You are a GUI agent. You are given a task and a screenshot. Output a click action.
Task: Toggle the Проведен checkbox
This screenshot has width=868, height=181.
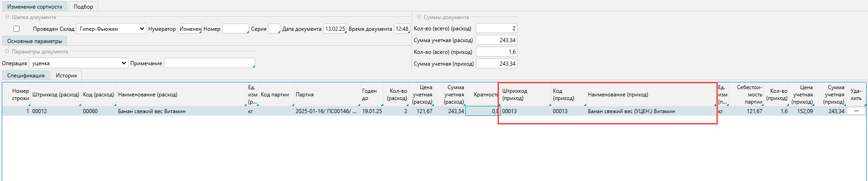tap(17, 29)
